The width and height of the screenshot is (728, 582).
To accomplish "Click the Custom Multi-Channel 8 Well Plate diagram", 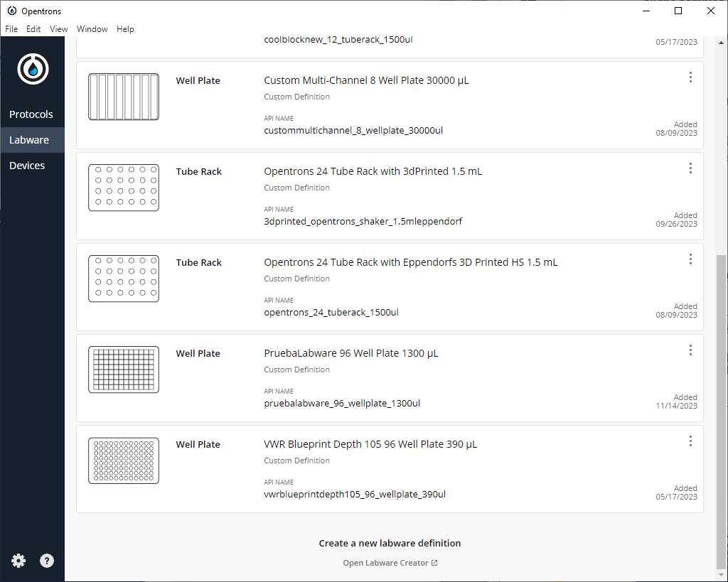I will point(124,97).
